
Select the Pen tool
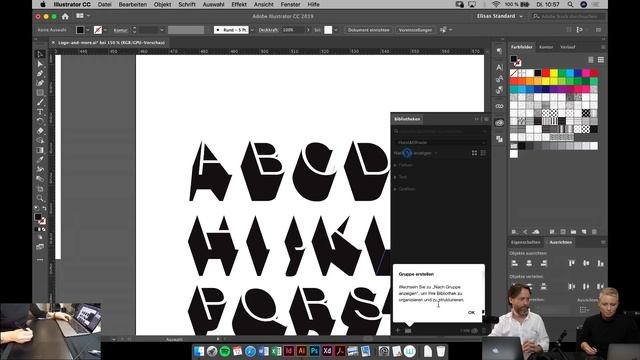40,73
